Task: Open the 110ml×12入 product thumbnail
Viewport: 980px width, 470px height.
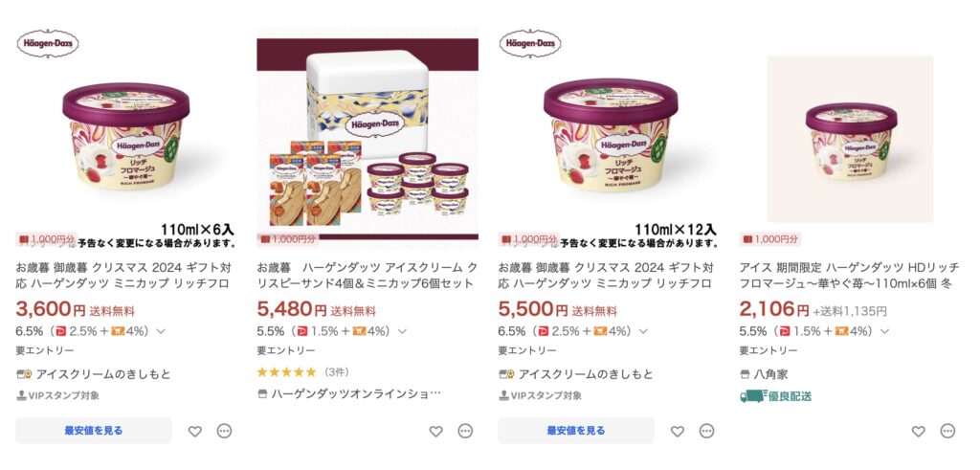Action: 609,138
